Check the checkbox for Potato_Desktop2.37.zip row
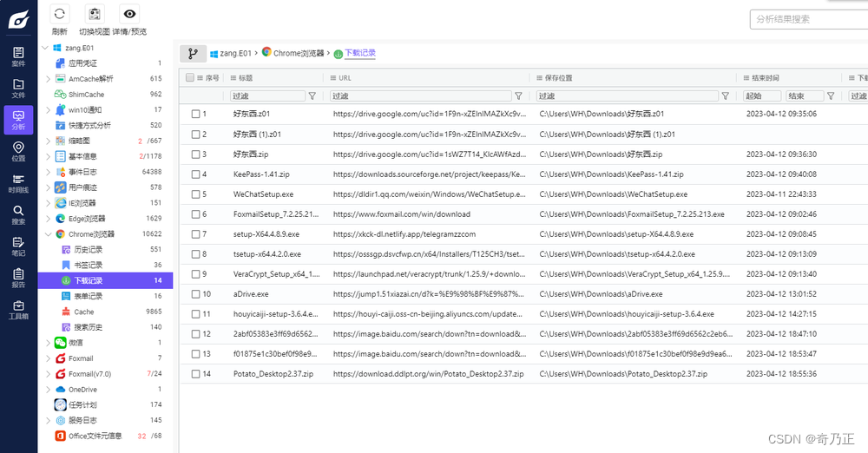 [x=195, y=374]
